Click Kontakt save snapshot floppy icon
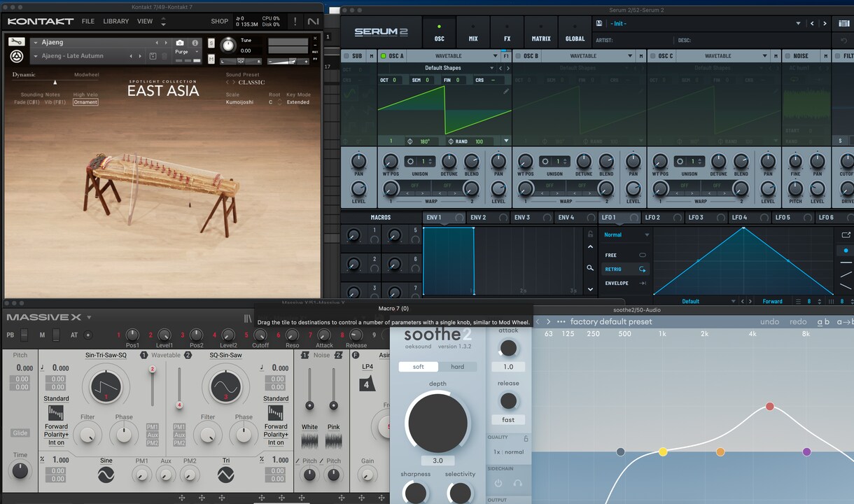This screenshot has height=504, width=854. pyautogui.click(x=153, y=56)
